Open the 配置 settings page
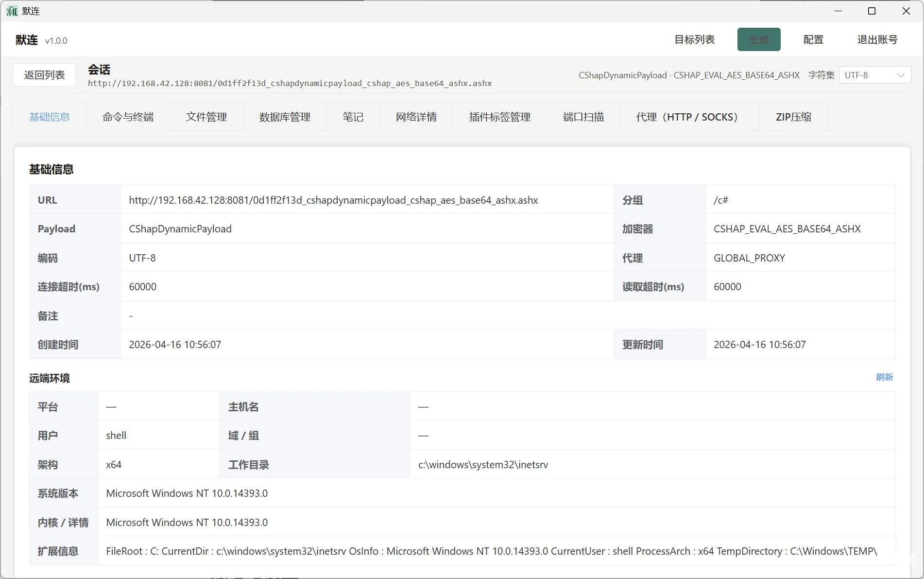 (x=813, y=39)
